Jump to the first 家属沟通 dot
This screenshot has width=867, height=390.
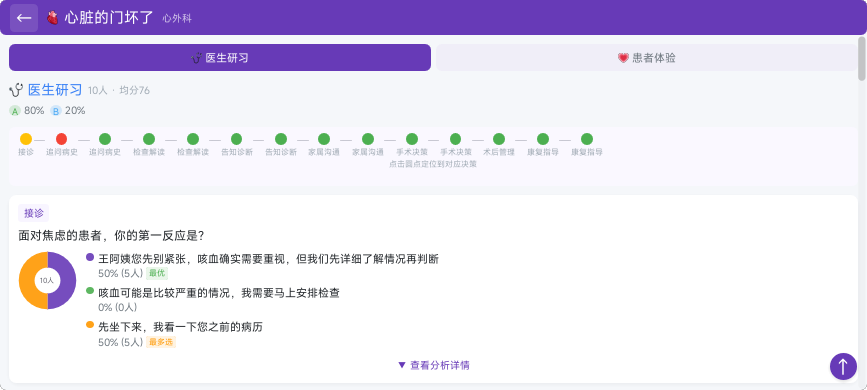[x=324, y=139]
